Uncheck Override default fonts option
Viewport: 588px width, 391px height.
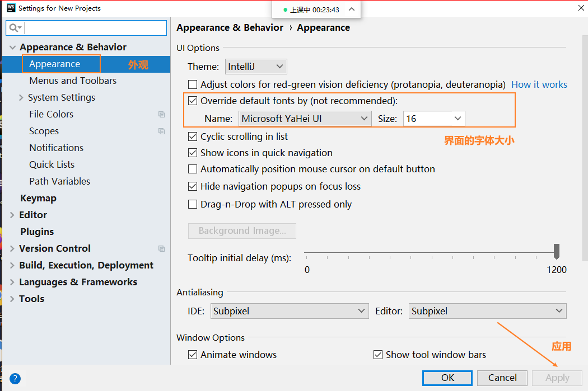pos(193,101)
